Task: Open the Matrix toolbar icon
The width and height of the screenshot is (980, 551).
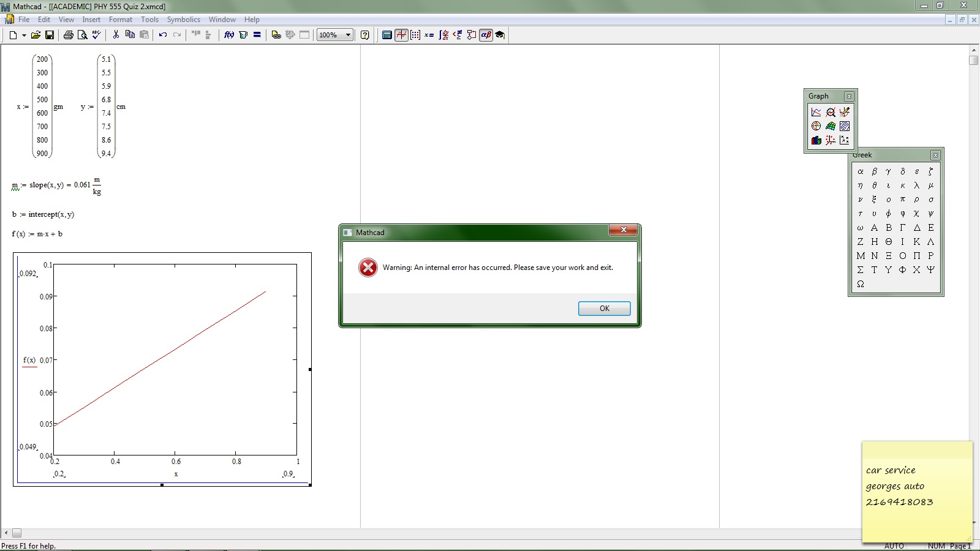Action: [415, 35]
